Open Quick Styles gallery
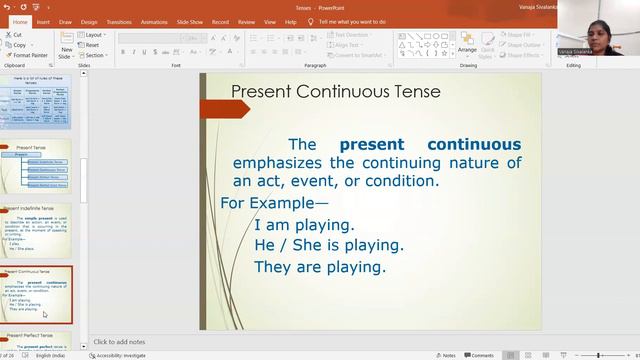The height and width of the screenshot is (360, 640). [x=487, y=45]
